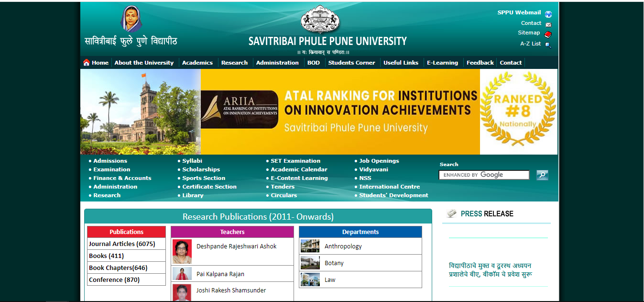Click Pai Kalpana Rajan's photo
This screenshot has width=644, height=302.
(182, 274)
